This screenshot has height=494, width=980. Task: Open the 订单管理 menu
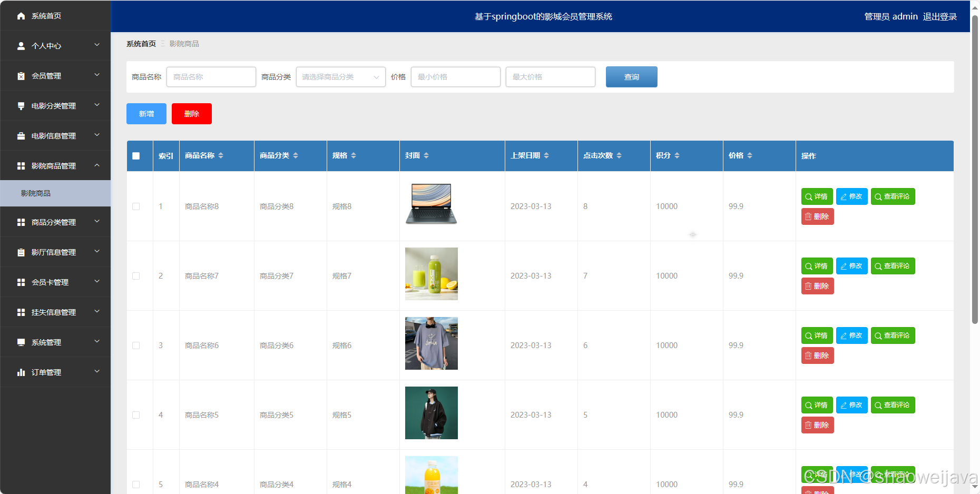(55, 372)
